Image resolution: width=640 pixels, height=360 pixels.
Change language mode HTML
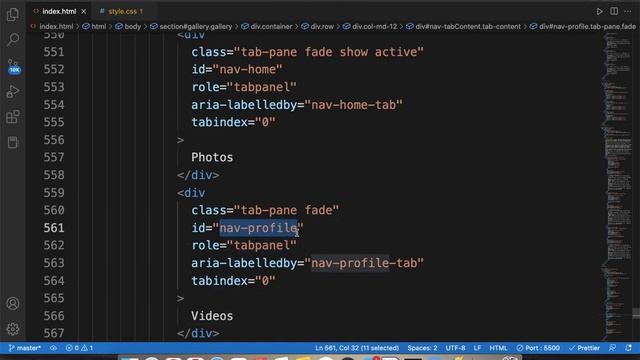pos(498,348)
